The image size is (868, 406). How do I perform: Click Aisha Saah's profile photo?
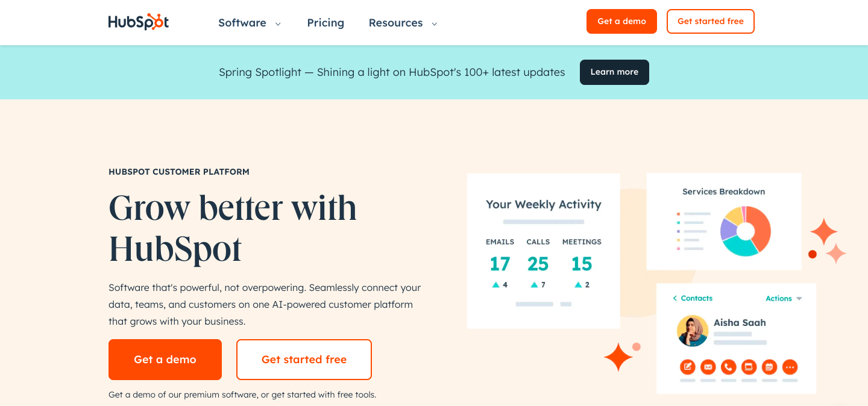click(692, 331)
